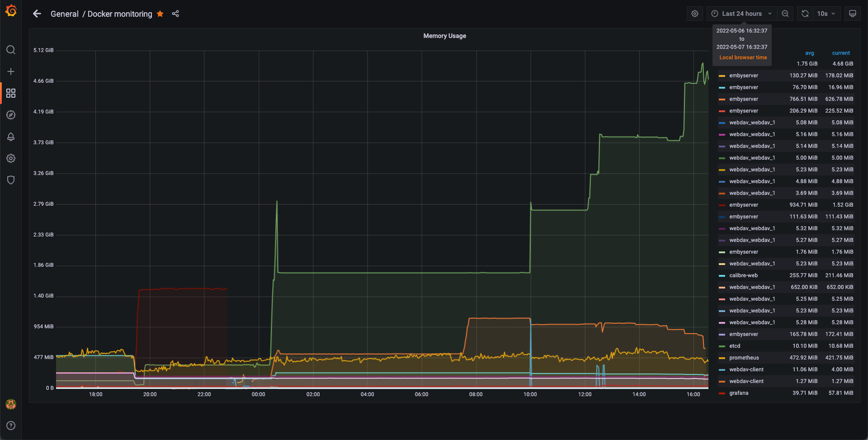Viewport: 868px width, 440px height.
Task: Open the 10s refresh interval dropdown
Action: tap(826, 14)
